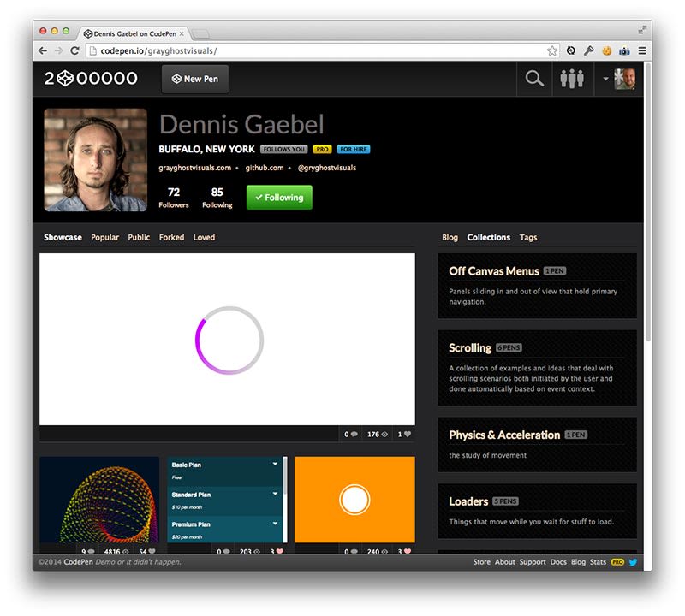685x616 pixels.
Task: Click the search magnifier icon
Action: 533,78
